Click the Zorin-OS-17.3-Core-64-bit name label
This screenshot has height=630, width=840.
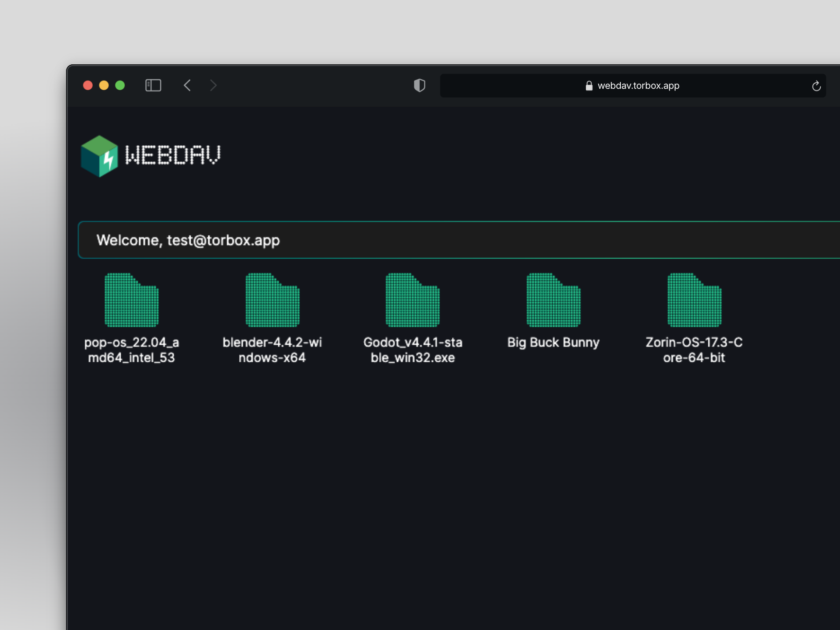pyautogui.click(x=694, y=350)
